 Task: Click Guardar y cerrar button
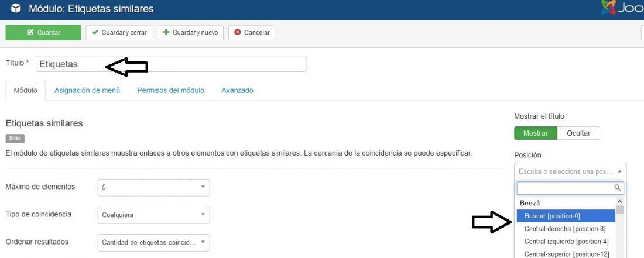pyautogui.click(x=119, y=33)
